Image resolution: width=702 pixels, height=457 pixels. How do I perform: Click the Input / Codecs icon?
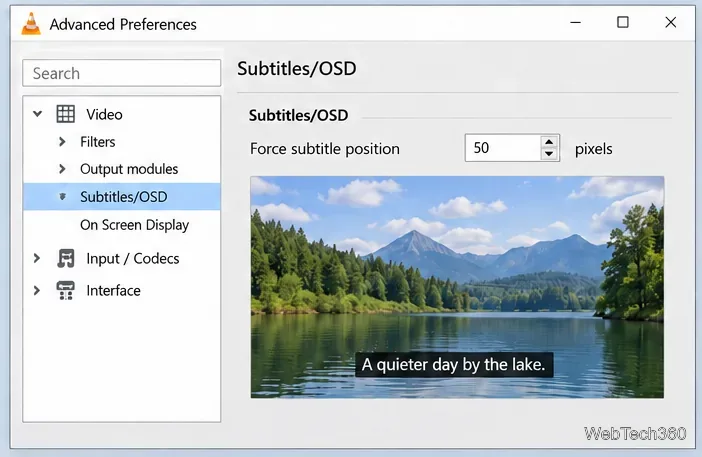[66, 258]
